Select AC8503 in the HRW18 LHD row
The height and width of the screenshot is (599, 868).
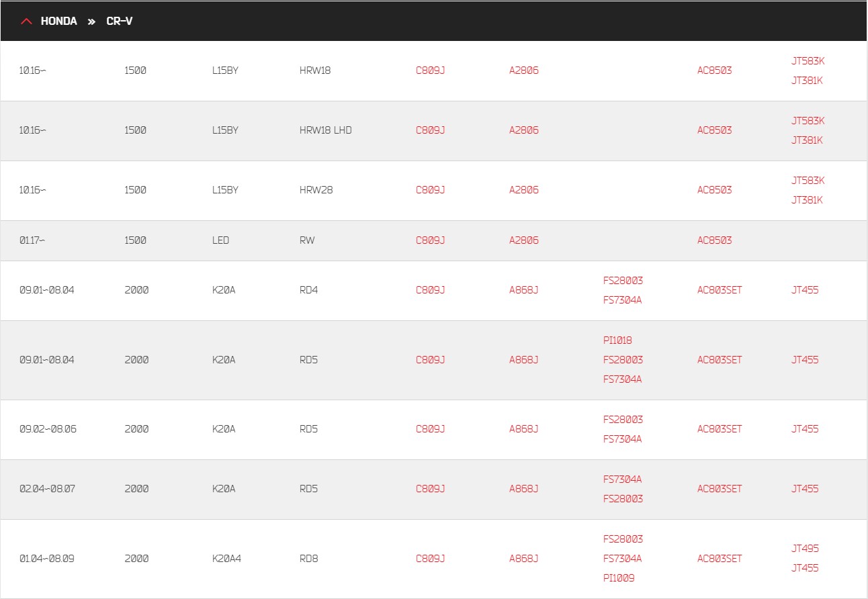pos(715,130)
